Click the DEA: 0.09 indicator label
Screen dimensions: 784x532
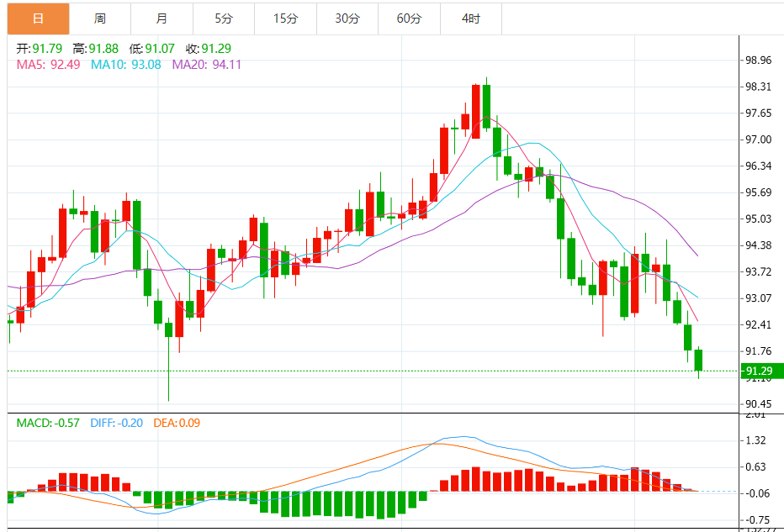coord(177,423)
